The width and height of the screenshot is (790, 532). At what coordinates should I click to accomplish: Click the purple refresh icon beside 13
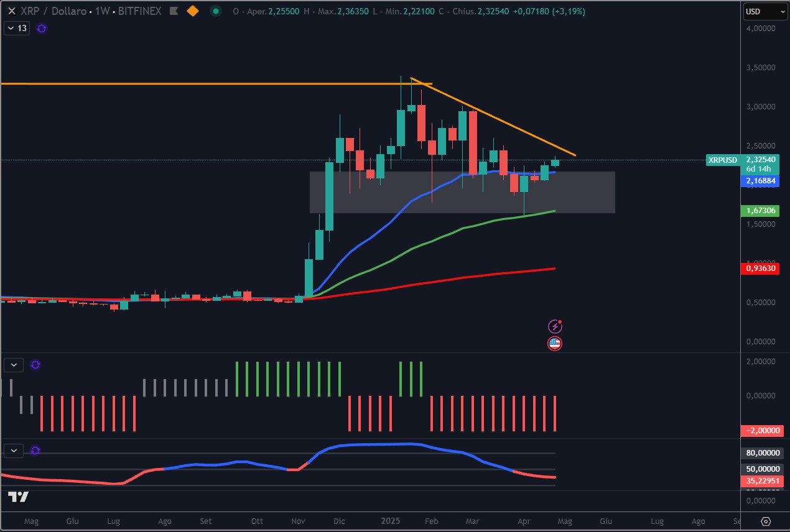[42, 28]
